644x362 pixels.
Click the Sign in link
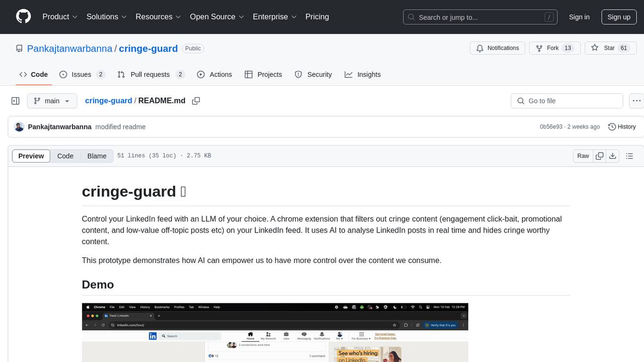579,17
